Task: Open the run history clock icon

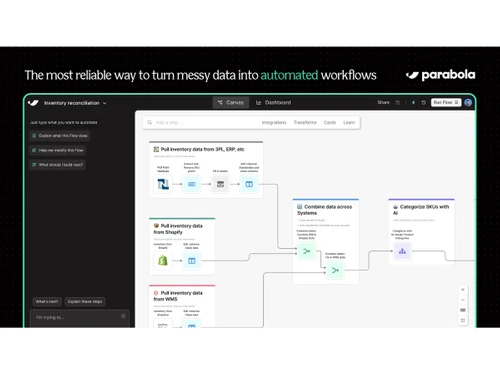Action: coord(423,102)
